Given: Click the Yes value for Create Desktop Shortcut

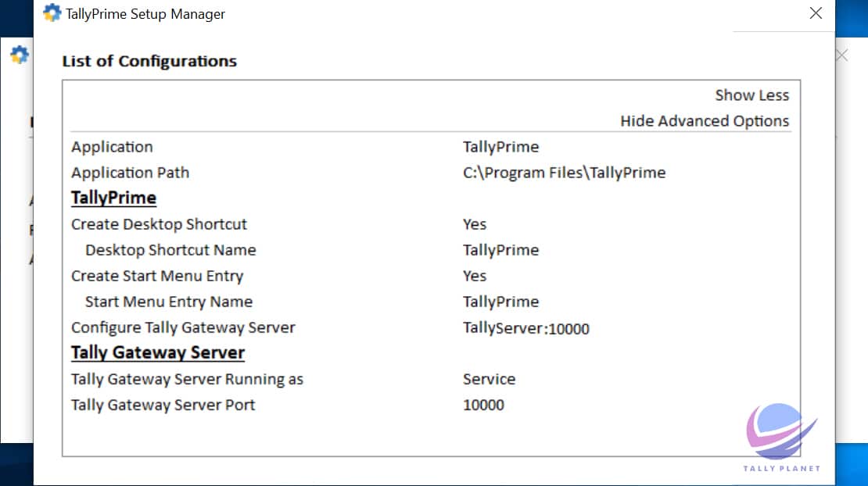Looking at the screenshot, I should [x=475, y=224].
